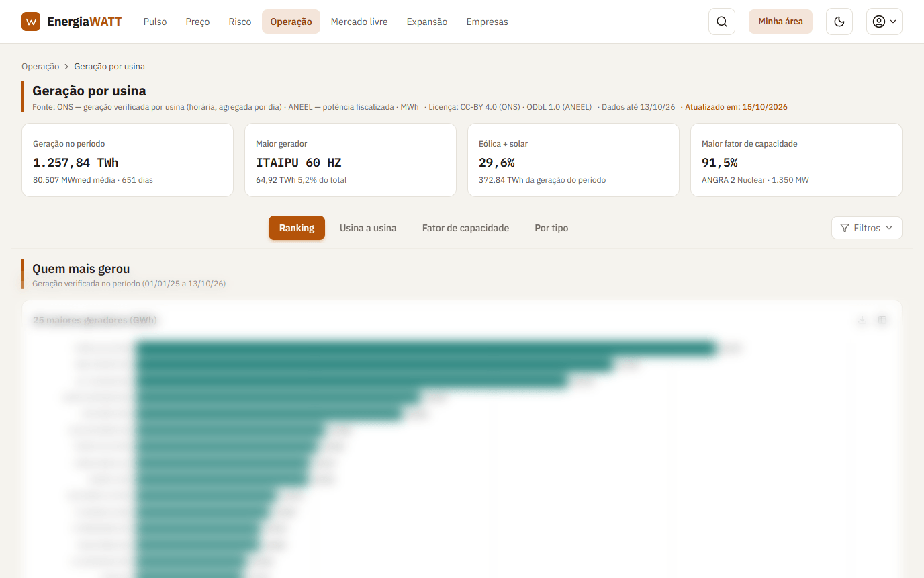Switch to the Por tipo tab

pos(551,228)
